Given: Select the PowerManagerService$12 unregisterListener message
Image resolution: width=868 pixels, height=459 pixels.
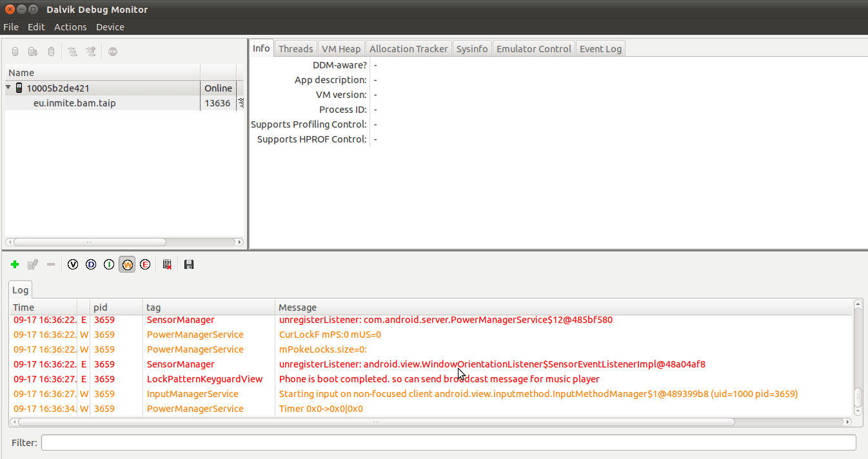Looking at the screenshot, I should pyautogui.click(x=446, y=320).
